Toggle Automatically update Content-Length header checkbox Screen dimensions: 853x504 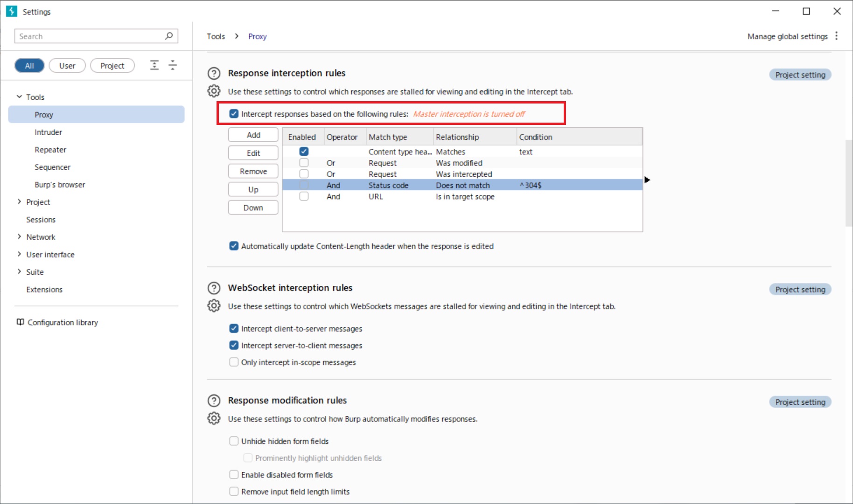point(234,246)
